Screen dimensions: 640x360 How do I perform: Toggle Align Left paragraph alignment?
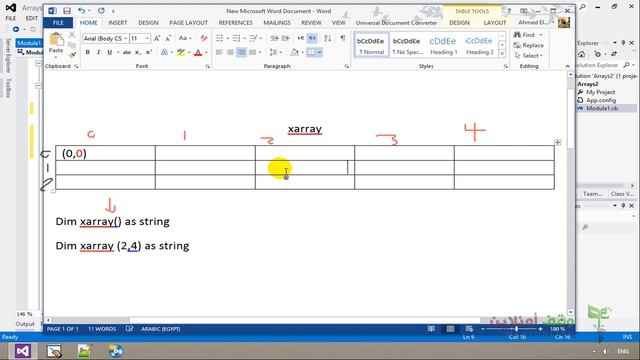tap(219, 52)
